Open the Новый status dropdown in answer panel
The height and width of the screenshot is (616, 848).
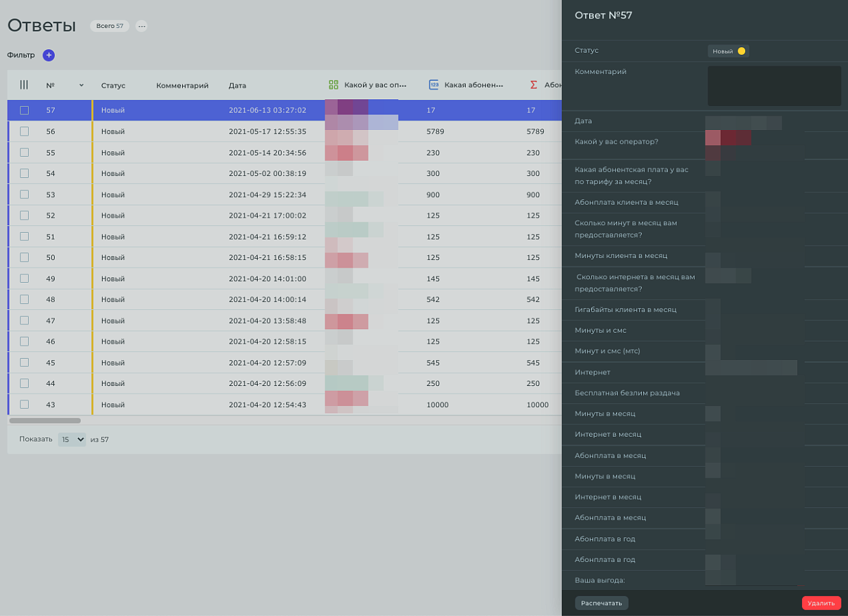pos(728,51)
